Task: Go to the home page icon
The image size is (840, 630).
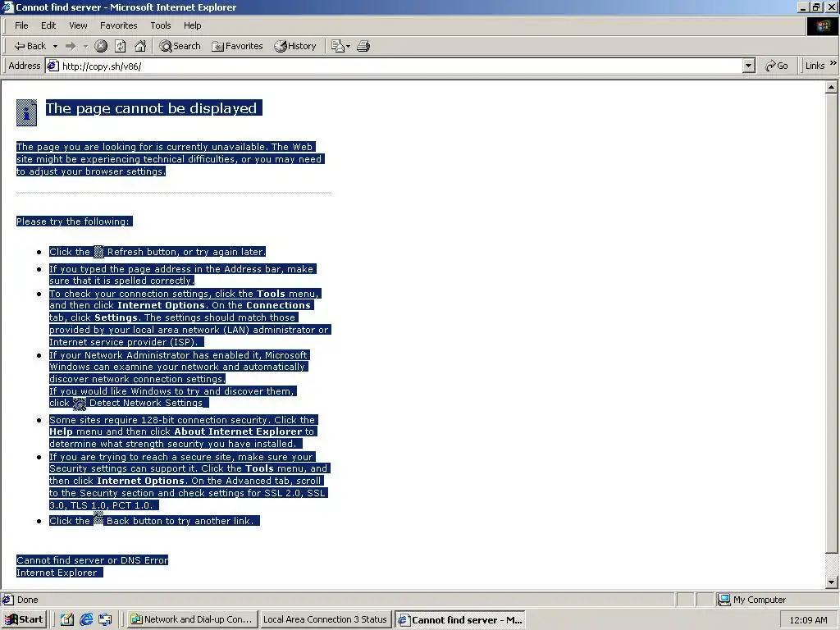Action: (x=140, y=46)
